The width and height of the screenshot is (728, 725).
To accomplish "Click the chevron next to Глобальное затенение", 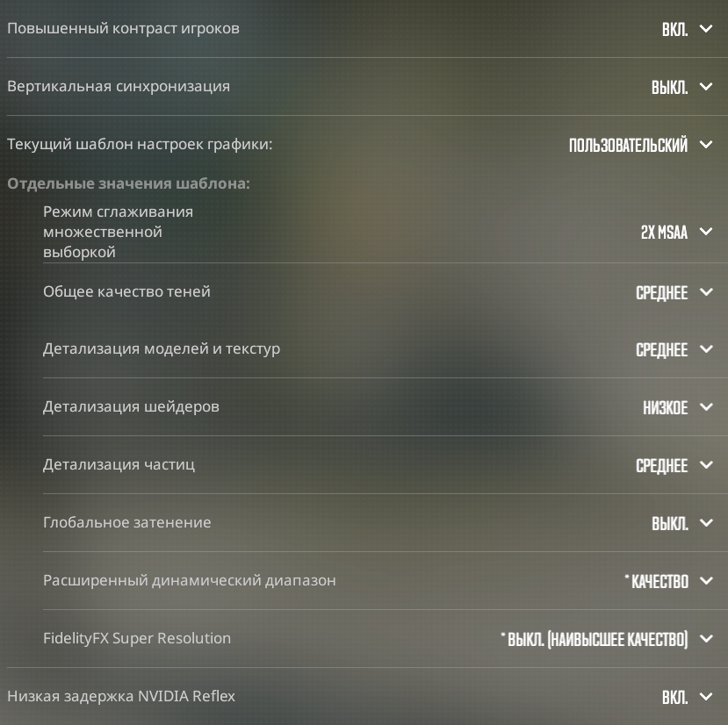I will click(706, 523).
